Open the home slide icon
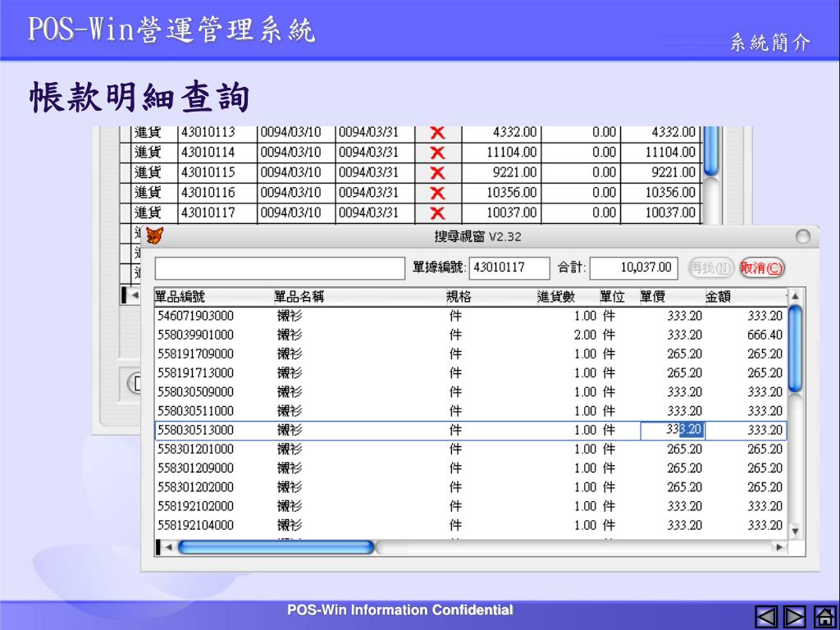This screenshot has height=630, width=840. click(824, 617)
